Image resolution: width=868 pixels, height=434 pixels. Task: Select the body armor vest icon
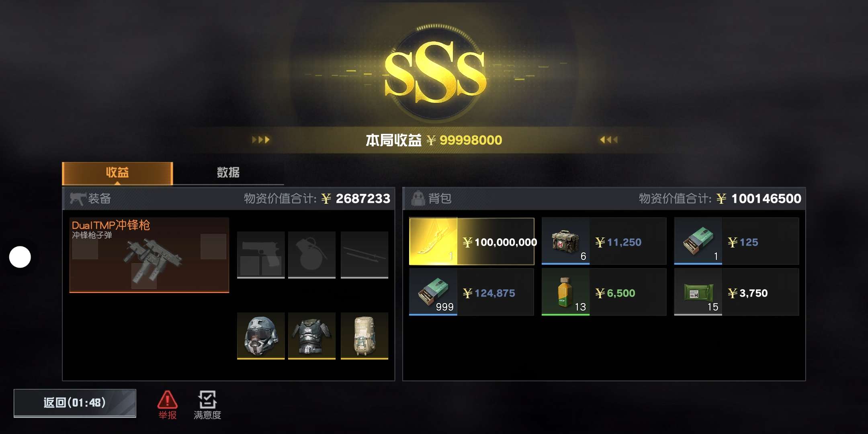(x=312, y=336)
